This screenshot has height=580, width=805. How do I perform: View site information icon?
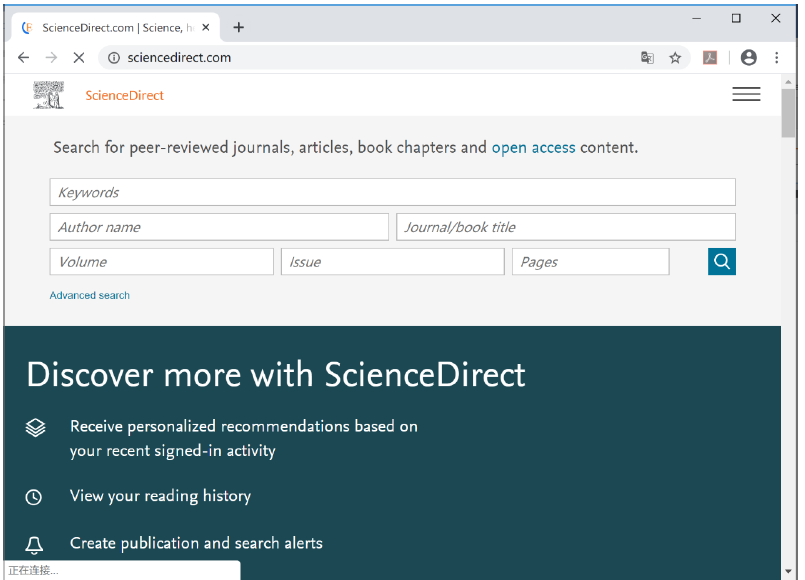pos(113,57)
